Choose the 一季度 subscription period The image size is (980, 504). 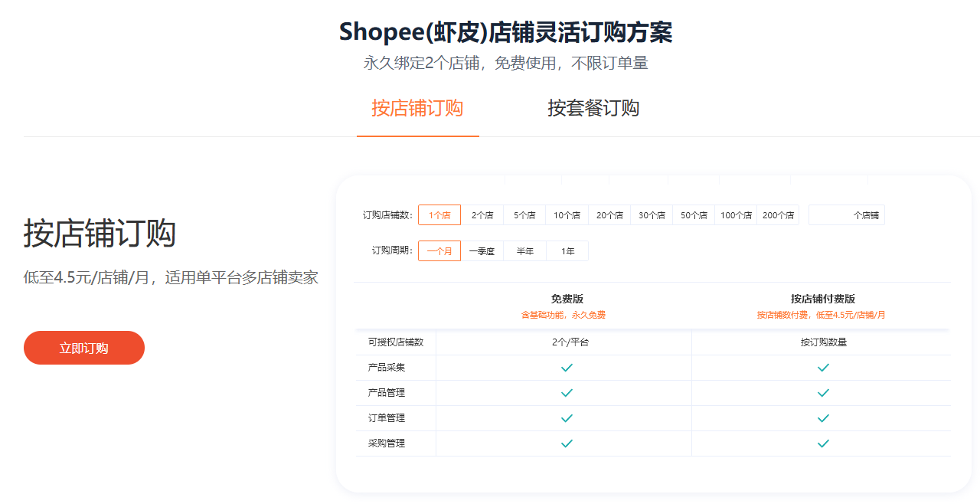pyautogui.click(x=482, y=251)
